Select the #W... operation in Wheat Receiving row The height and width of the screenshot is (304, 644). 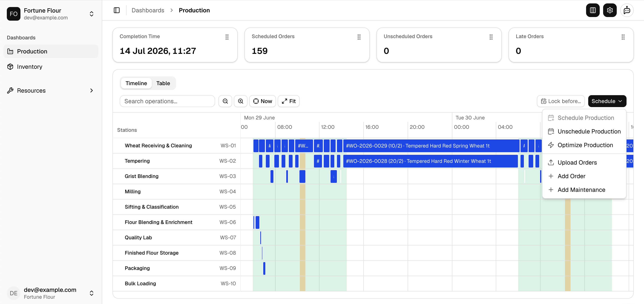pyautogui.click(x=304, y=146)
